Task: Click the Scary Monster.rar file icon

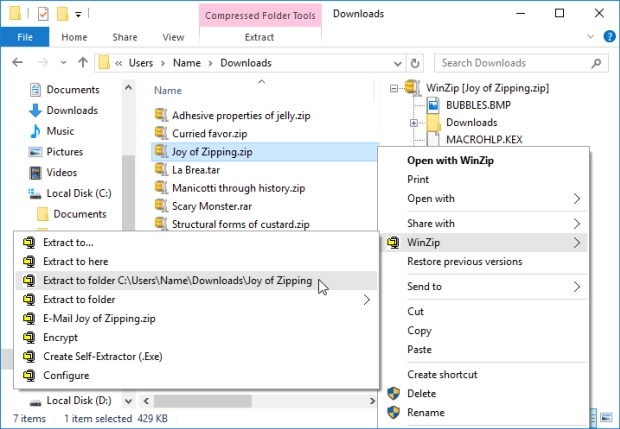Action: coord(161,205)
